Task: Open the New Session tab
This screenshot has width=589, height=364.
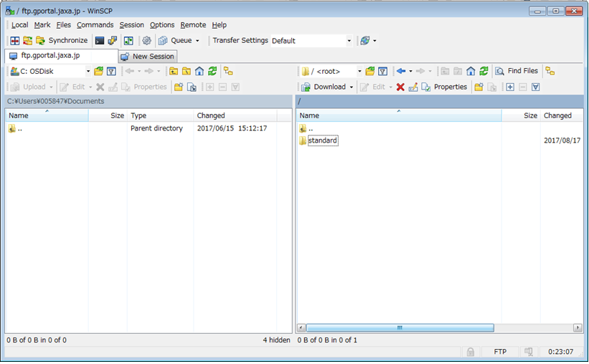Action: [148, 57]
